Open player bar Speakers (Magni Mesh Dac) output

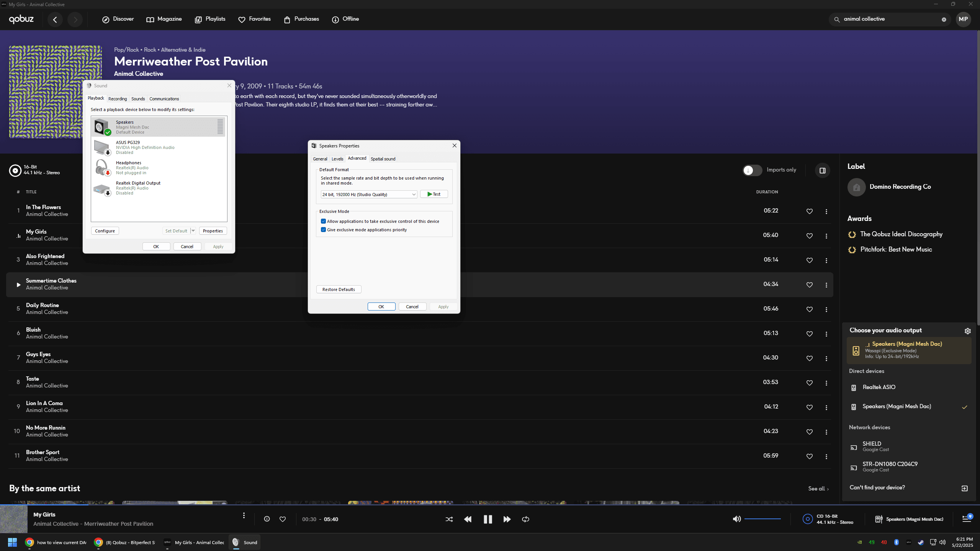(909, 519)
